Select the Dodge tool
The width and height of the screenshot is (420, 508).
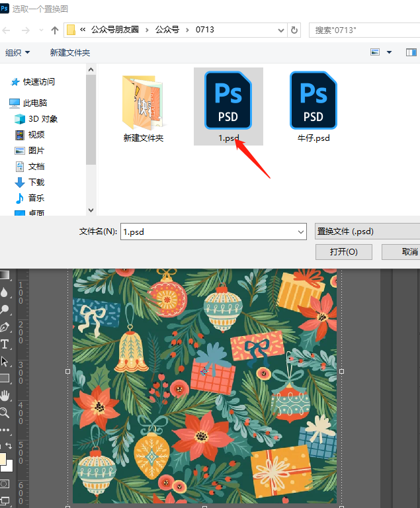tap(5, 310)
